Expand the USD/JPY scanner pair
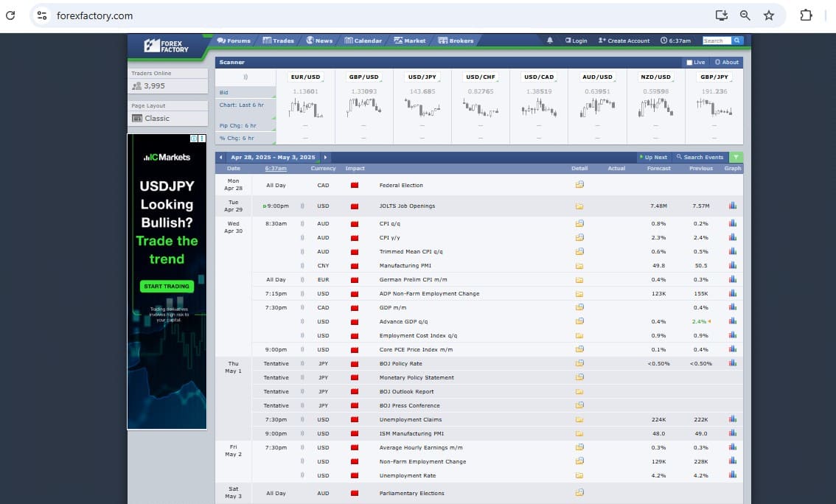Screen dimensions: 836x504 pyautogui.click(x=422, y=77)
